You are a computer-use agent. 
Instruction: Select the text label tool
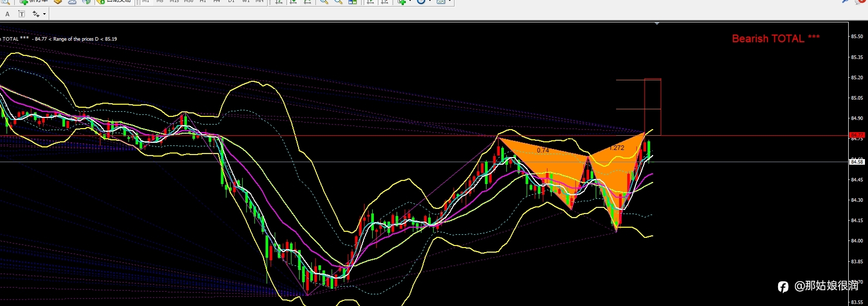(x=21, y=14)
